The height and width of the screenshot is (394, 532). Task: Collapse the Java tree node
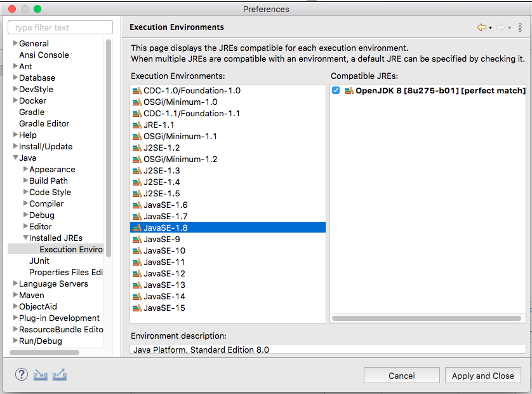15,158
